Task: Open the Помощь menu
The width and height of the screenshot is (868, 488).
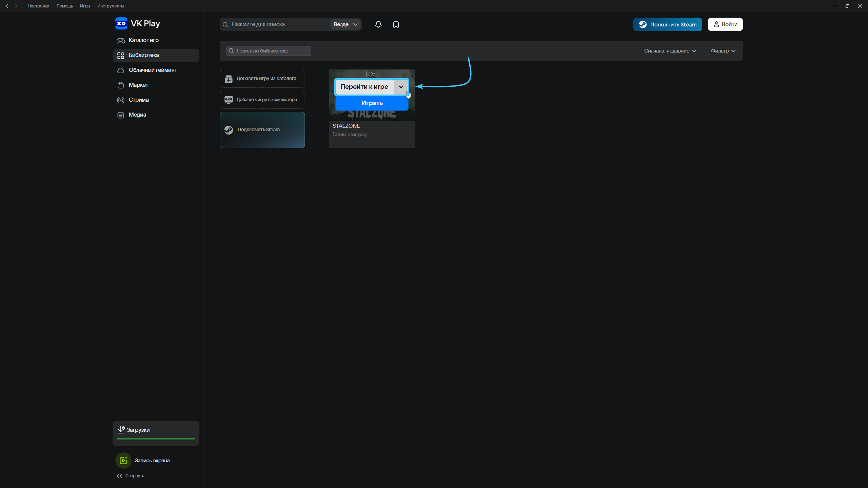Action: click(65, 6)
